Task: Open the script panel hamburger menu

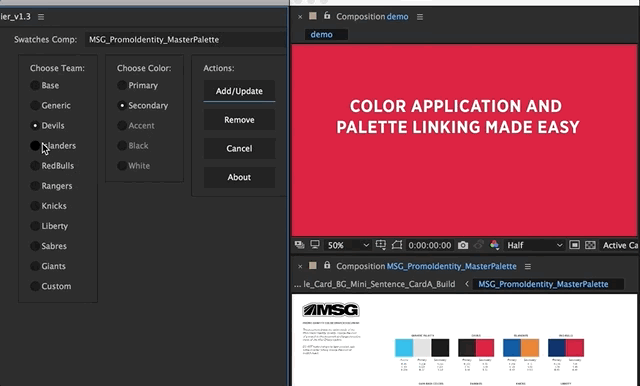Action: point(41,17)
